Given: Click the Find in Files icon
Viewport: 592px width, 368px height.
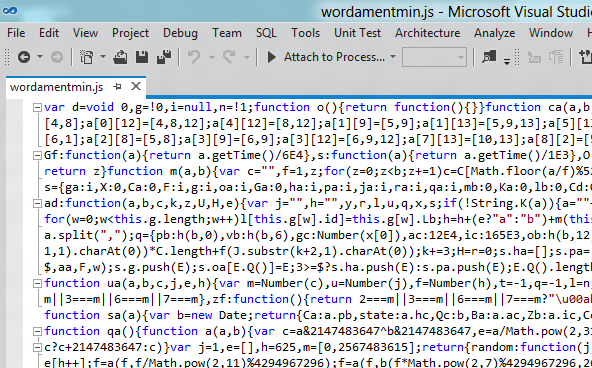Looking at the screenshot, I should [489, 57].
